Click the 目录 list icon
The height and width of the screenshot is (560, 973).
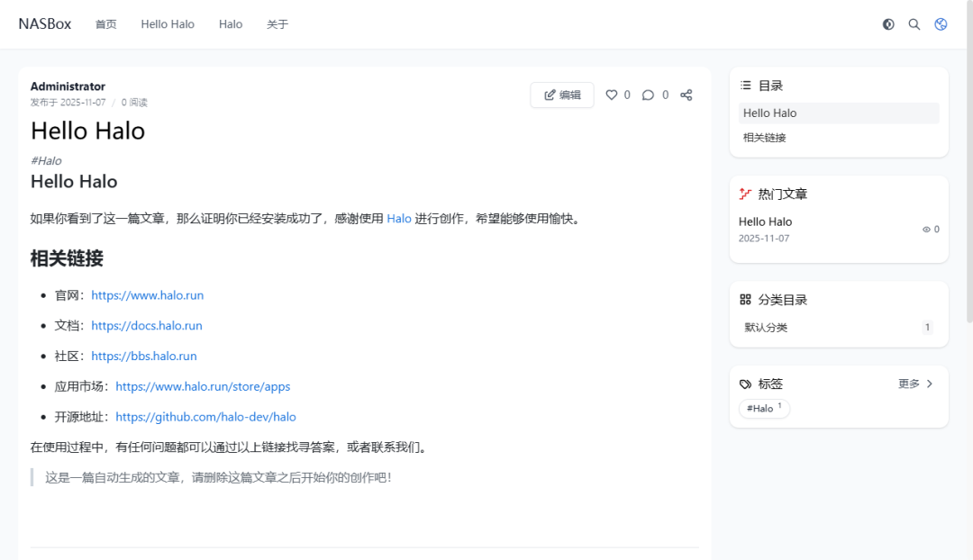pos(745,86)
